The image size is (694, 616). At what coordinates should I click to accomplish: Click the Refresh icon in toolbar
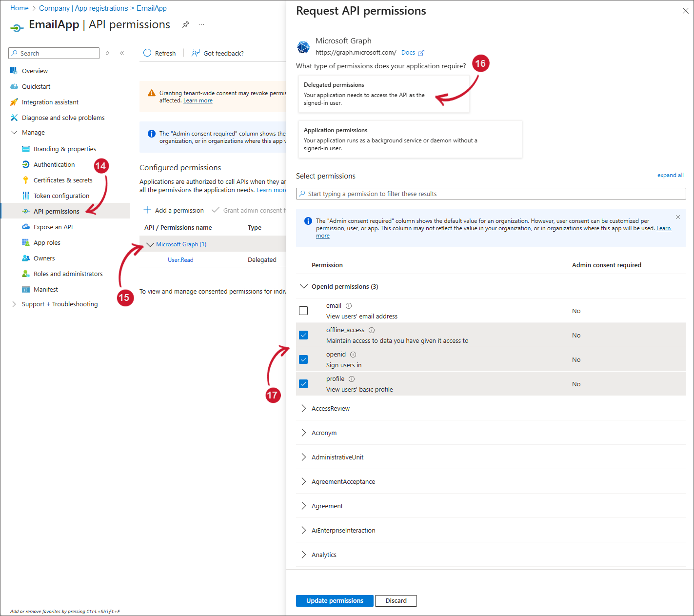pos(147,53)
